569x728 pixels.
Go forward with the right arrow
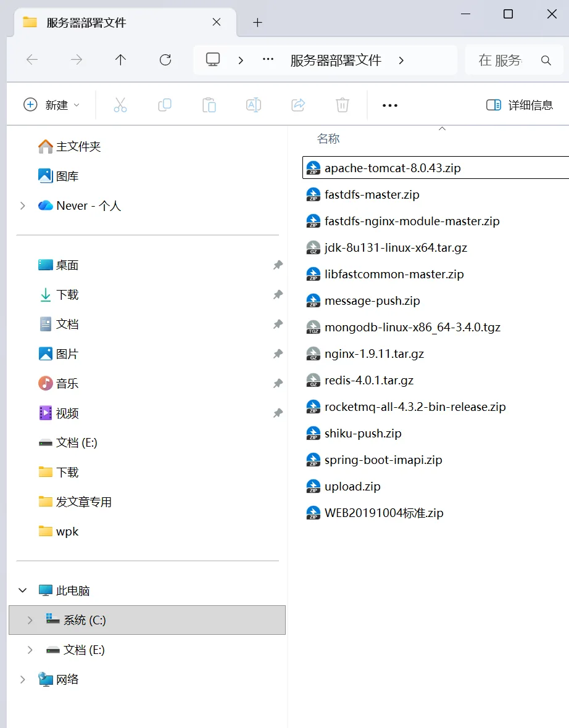coord(76,59)
